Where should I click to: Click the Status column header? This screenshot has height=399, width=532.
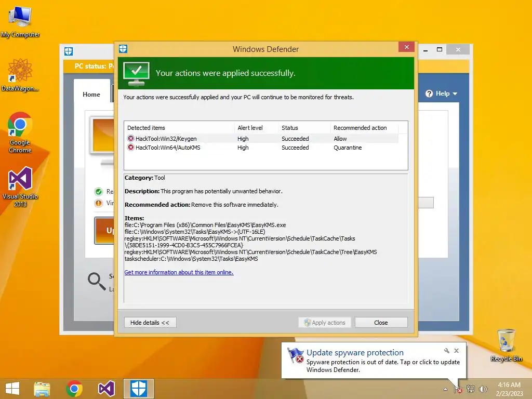304,128
